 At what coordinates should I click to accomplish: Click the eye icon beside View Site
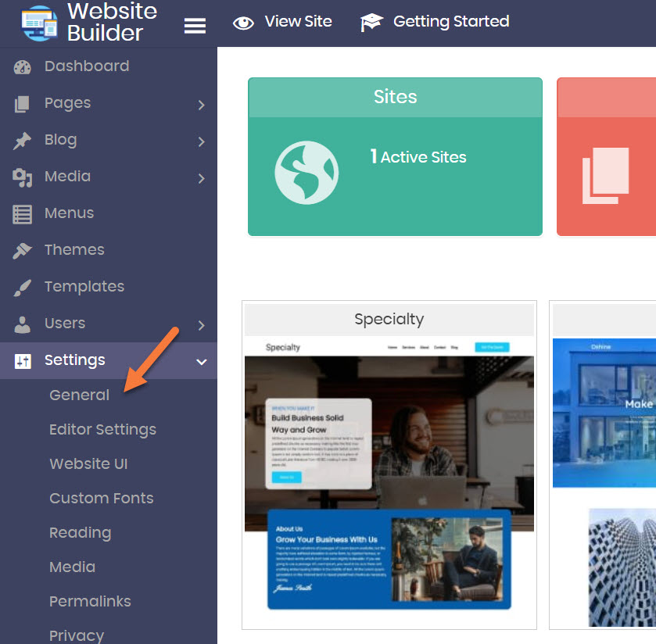pos(244,23)
